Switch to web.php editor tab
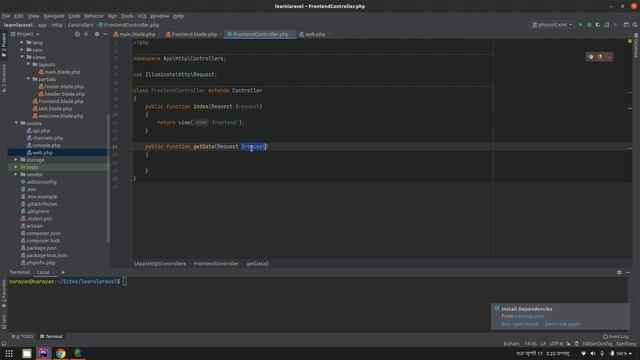 (x=315, y=35)
